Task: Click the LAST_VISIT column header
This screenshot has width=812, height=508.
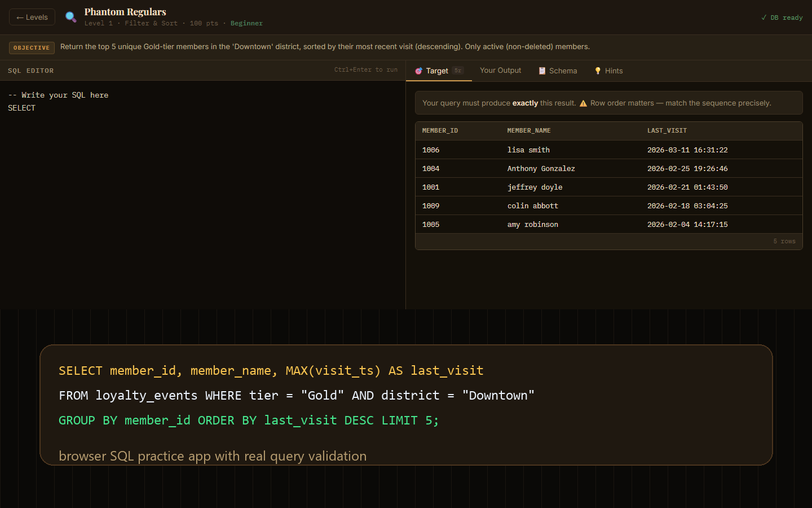Action: pyautogui.click(x=667, y=130)
